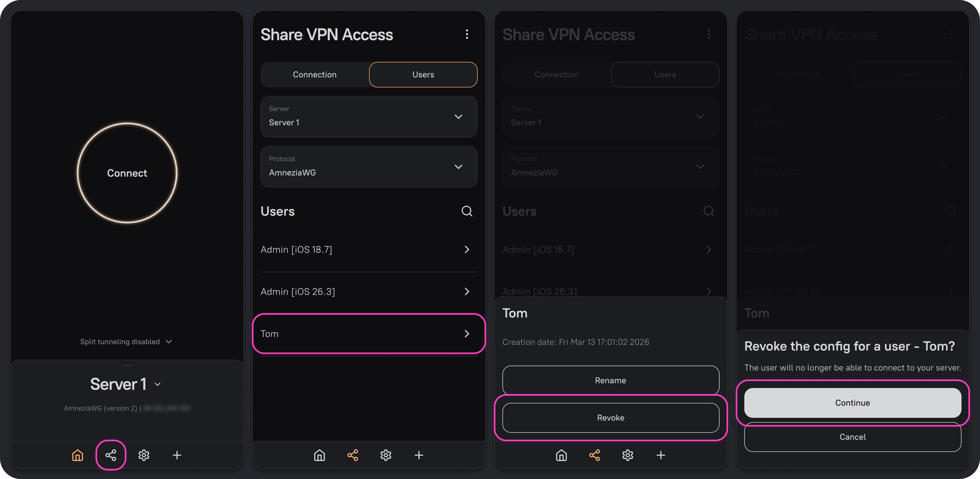Tap the home icon below the Revoke button
Viewport: 980px width, 479px height.
561,455
